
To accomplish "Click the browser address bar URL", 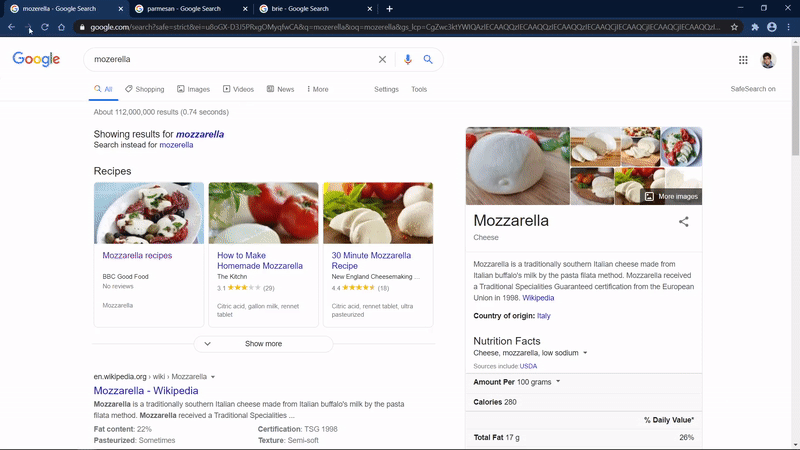I will click(406, 27).
